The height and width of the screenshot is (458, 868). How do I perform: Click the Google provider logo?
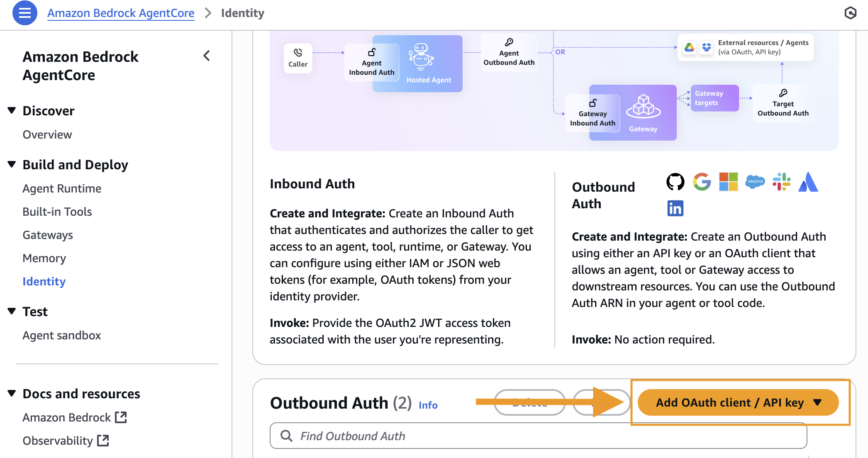click(x=702, y=182)
